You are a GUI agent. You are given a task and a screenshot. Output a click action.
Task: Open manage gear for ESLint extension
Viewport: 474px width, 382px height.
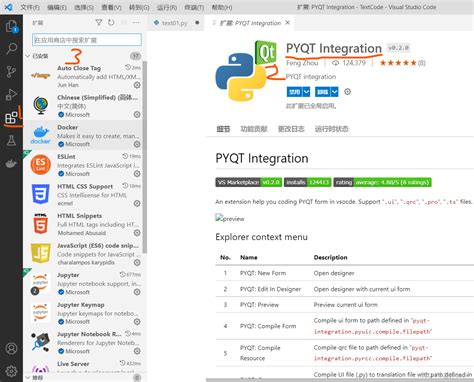(x=137, y=174)
